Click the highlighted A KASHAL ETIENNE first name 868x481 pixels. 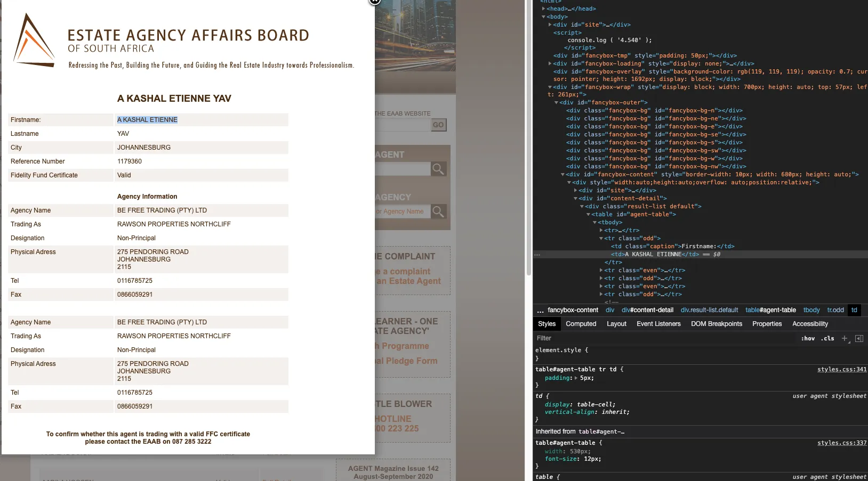147,120
